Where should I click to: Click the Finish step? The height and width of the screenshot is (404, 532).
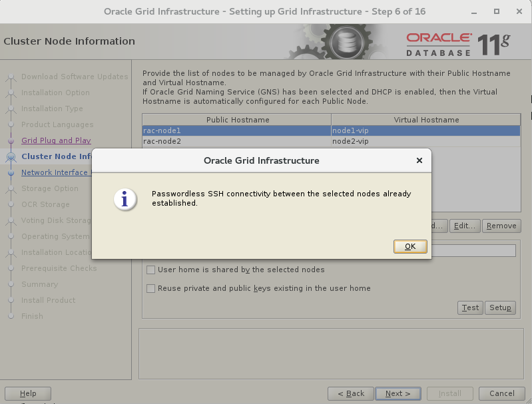pyautogui.click(x=32, y=316)
